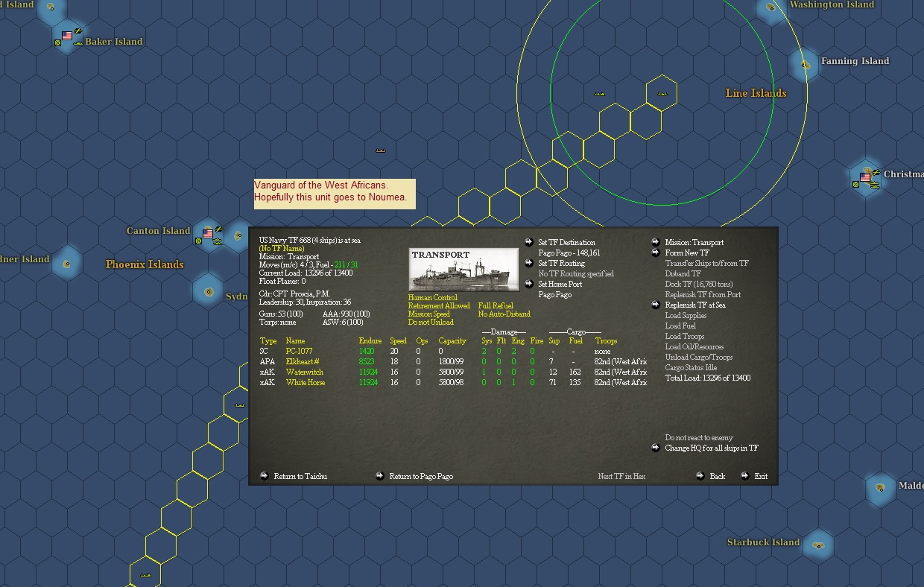924x587 pixels.
Task: Toggle Do not react to enemy
Action: (699, 437)
